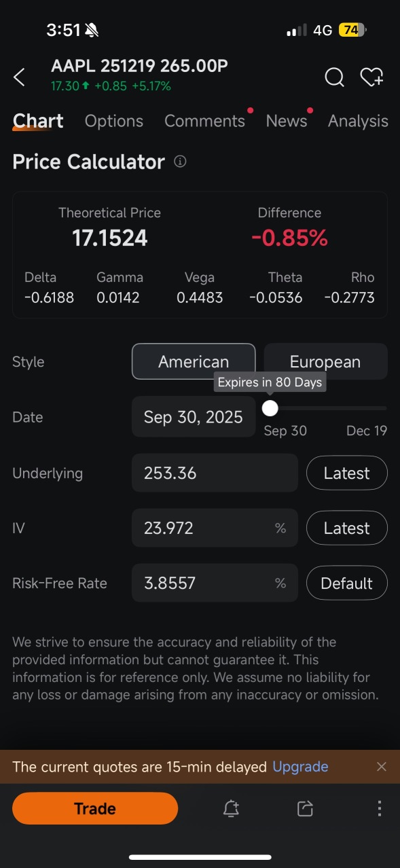Image resolution: width=400 pixels, height=868 pixels.
Task: Tap the info icon beside Price Calculator
Action: click(x=179, y=162)
